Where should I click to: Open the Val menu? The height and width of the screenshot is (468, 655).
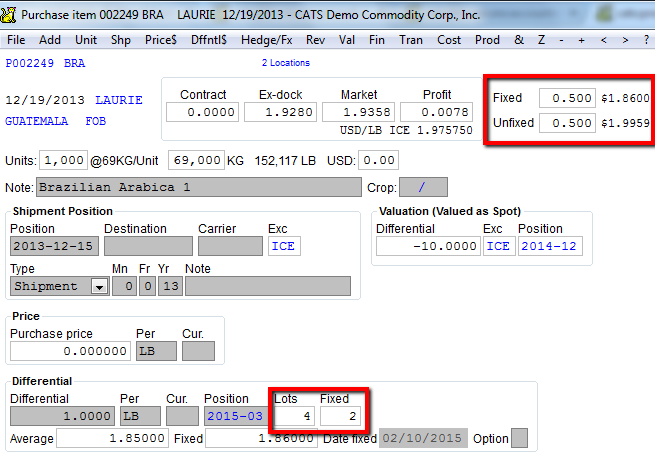coord(347,40)
